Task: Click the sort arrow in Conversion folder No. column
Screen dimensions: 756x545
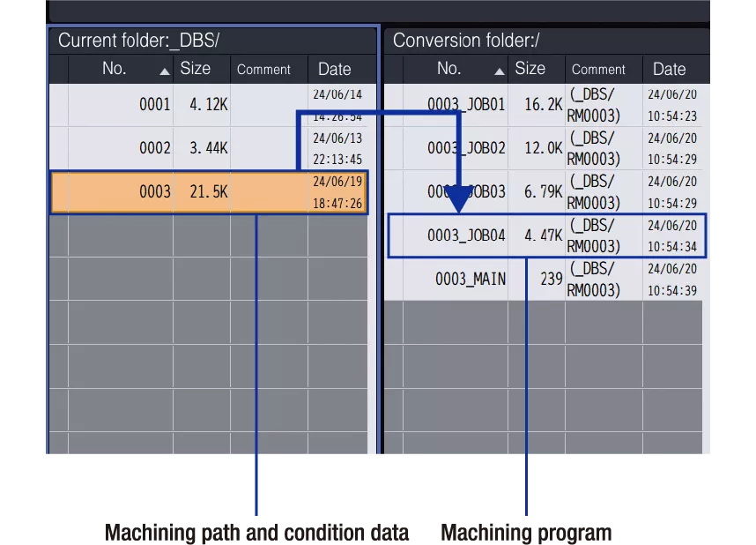Action: point(500,71)
